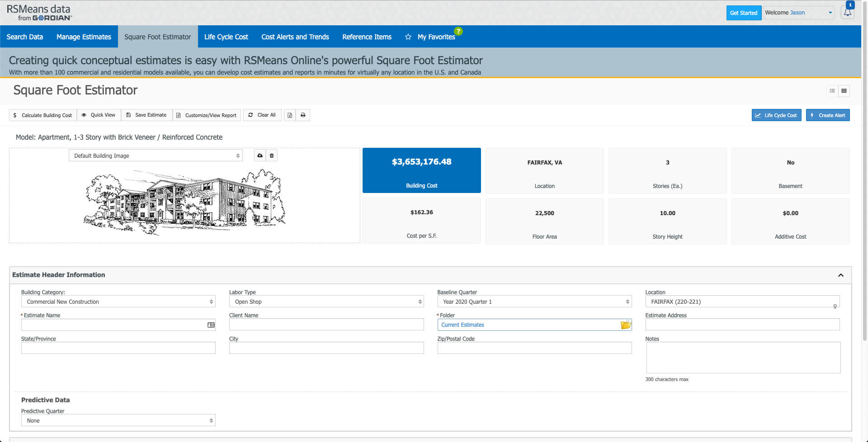This screenshot has height=442, width=868.
Task: Select the Square Foot Estimator tab
Action: tap(158, 37)
